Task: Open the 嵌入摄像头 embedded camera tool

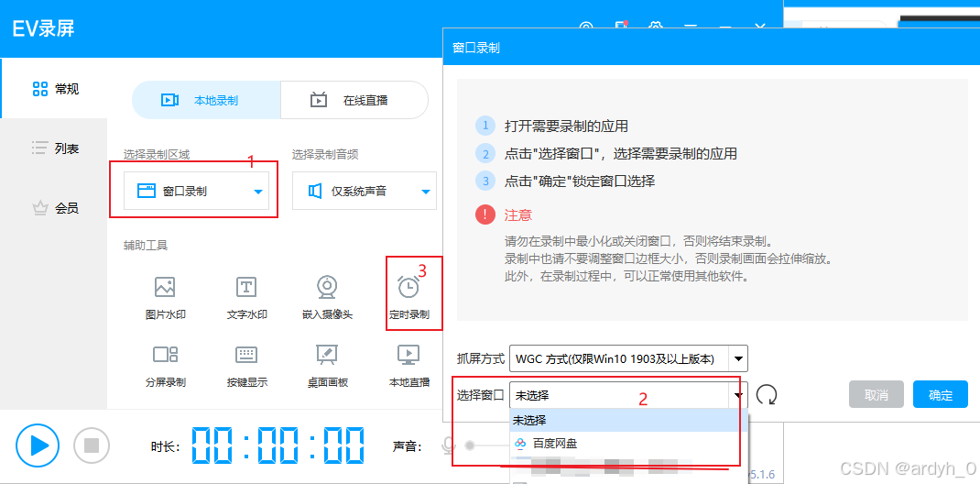Action: 327,299
